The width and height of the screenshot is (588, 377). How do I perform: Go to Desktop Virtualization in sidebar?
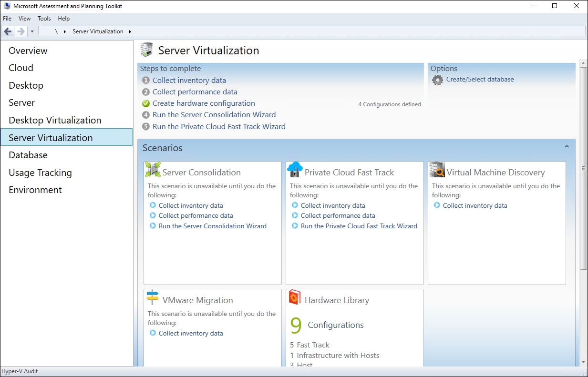[x=55, y=120]
